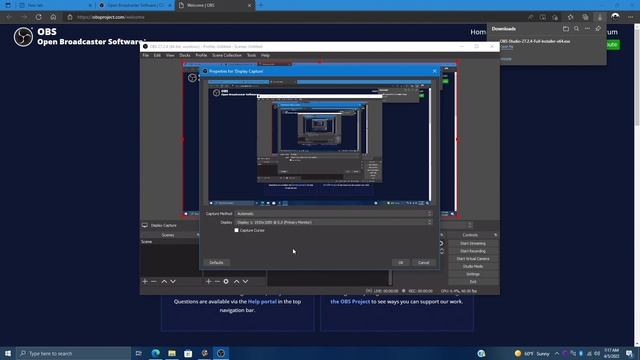Click the OBS logo on website

(23, 37)
